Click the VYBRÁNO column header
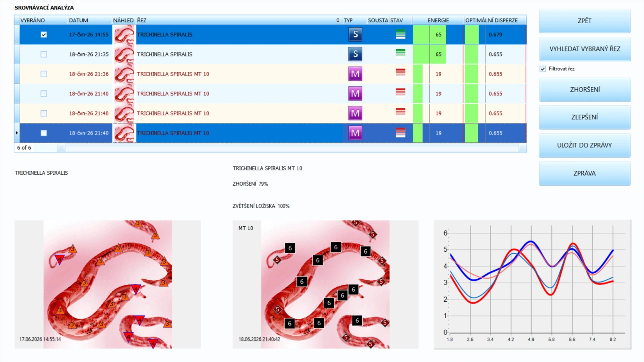The height and width of the screenshot is (362, 644). tap(43, 20)
